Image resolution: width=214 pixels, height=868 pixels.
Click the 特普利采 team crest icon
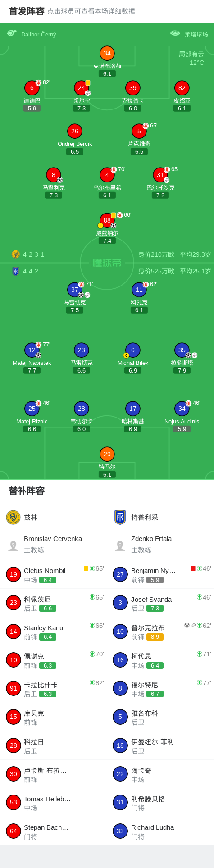(120, 517)
